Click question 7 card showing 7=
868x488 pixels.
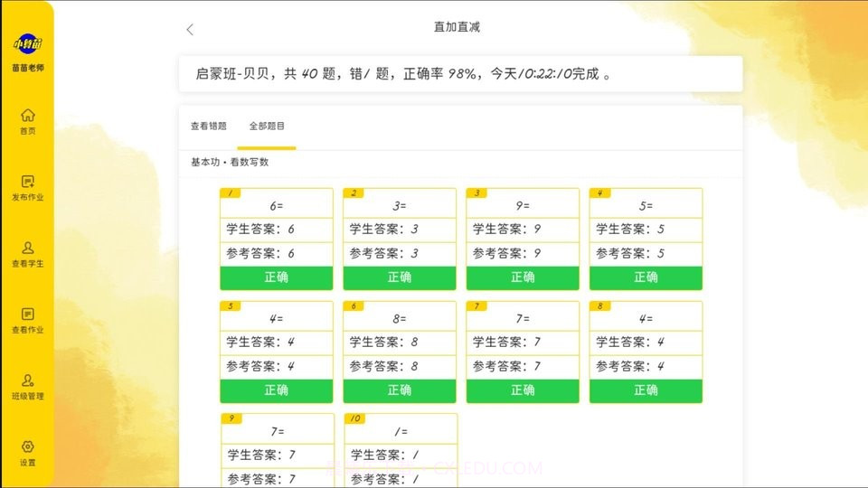click(x=523, y=319)
